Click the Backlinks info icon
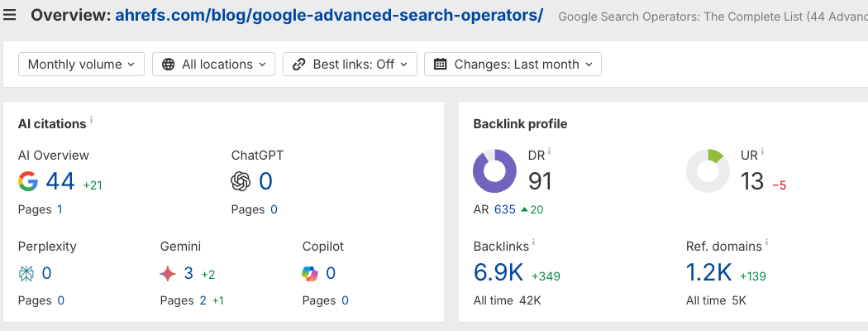Viewport: 868px width, 331px height. tap(533, 242)
